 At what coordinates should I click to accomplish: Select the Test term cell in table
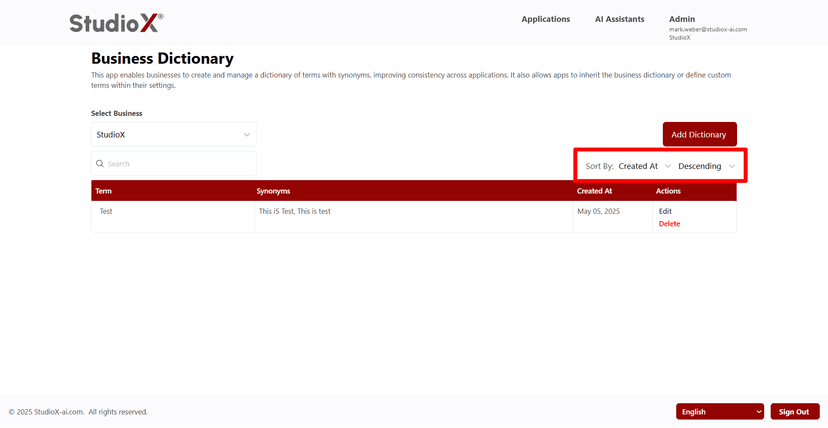(106, 212)
